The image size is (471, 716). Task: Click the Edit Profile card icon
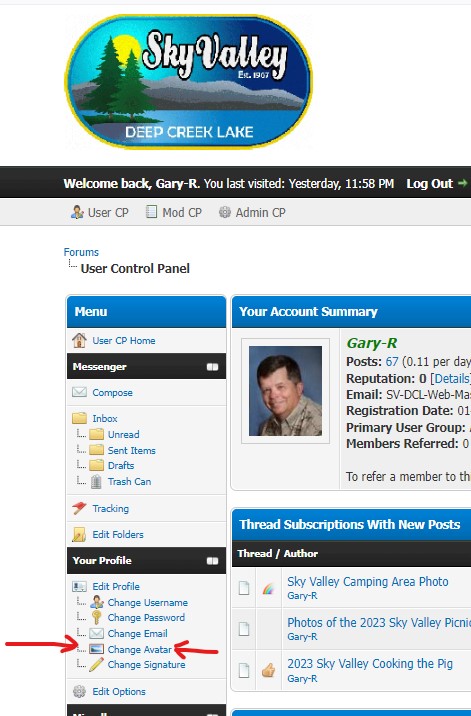(79, 586)
